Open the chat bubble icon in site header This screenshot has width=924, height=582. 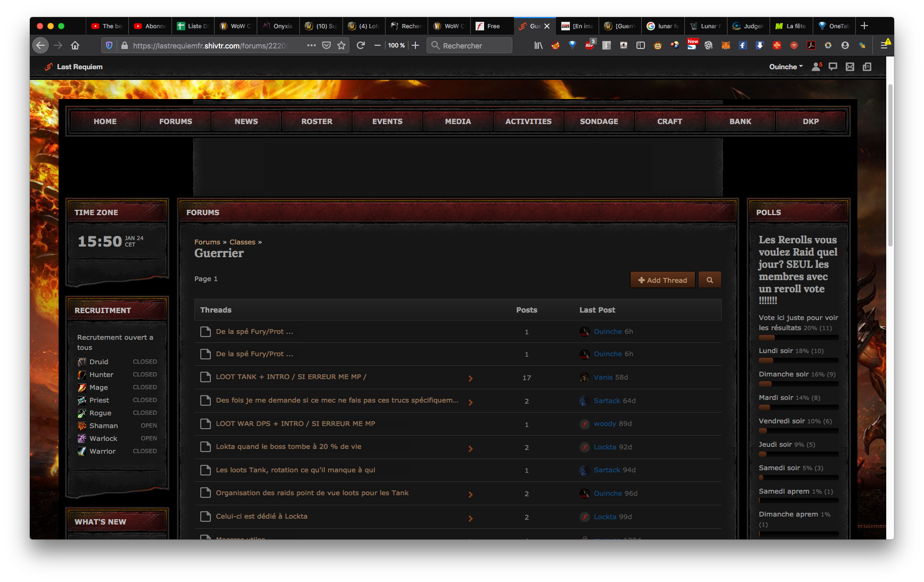pos(833,67)
